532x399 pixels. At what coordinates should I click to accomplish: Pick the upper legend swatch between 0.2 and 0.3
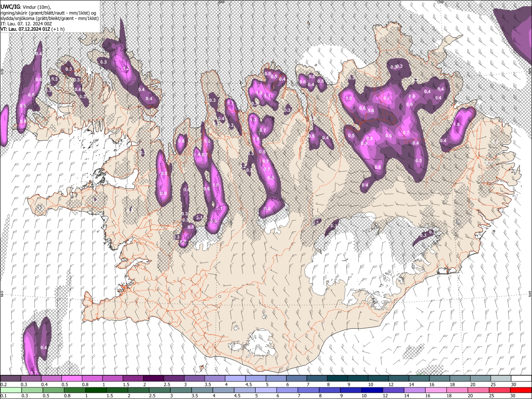(x=11, y=379)
